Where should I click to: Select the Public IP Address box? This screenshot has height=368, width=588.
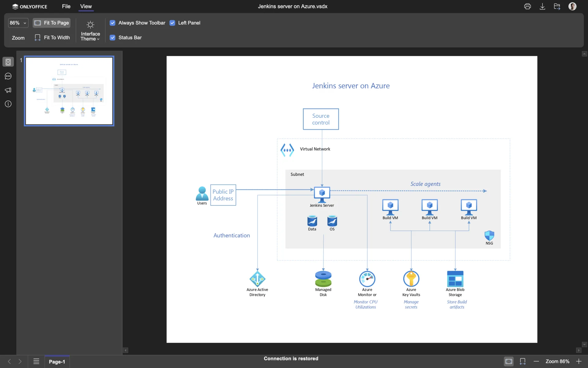coord(223,195)
